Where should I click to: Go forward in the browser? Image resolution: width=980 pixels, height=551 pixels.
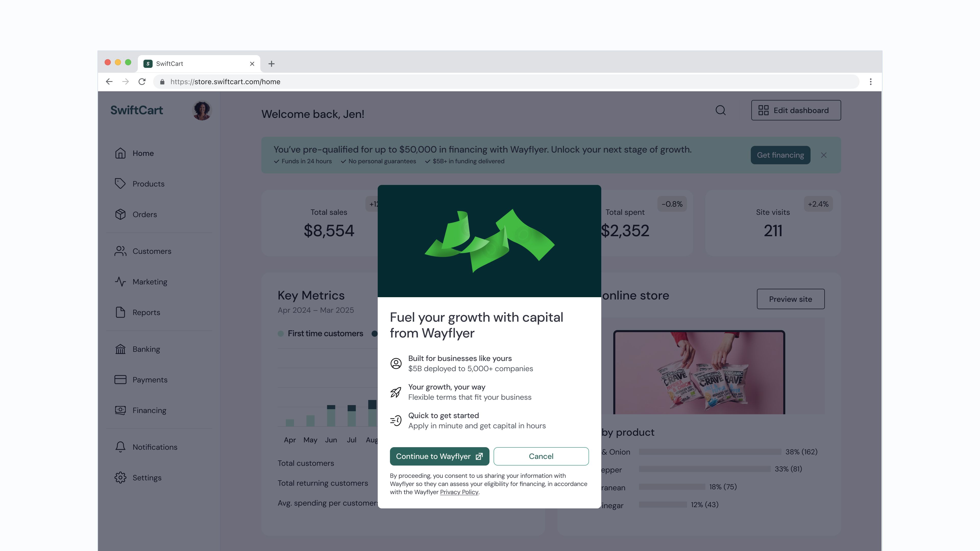pyautogui.click(x=126, y=82)
